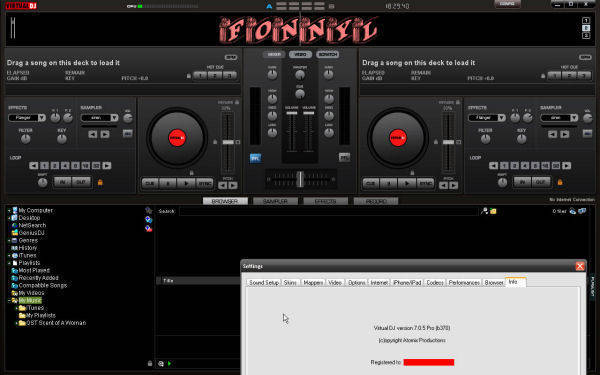Click the crossfader slider handle
600x375 pixels.
[300, 179]
